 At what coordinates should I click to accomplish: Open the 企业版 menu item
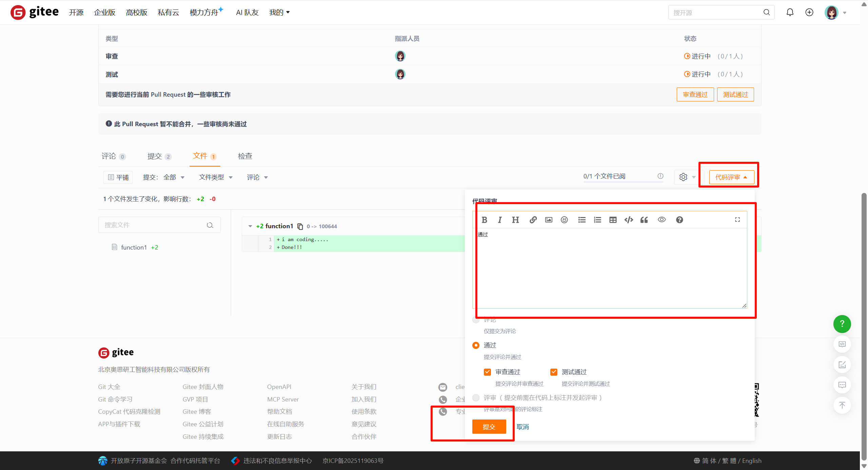coord(104,13)
